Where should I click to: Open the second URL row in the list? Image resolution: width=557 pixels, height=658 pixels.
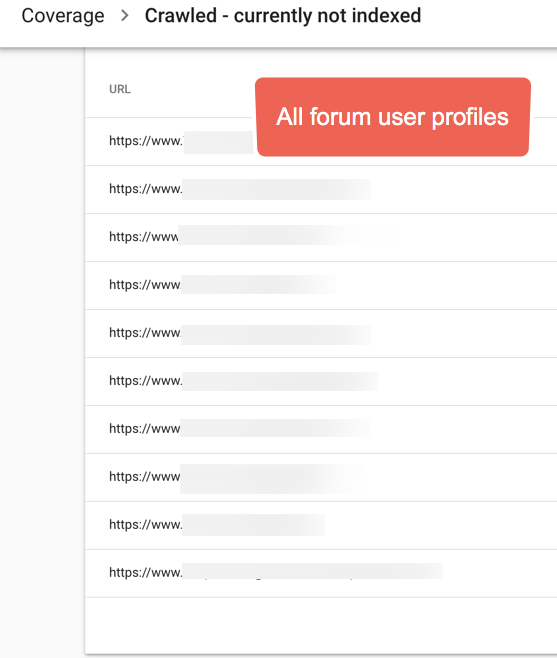pos(321,189)
